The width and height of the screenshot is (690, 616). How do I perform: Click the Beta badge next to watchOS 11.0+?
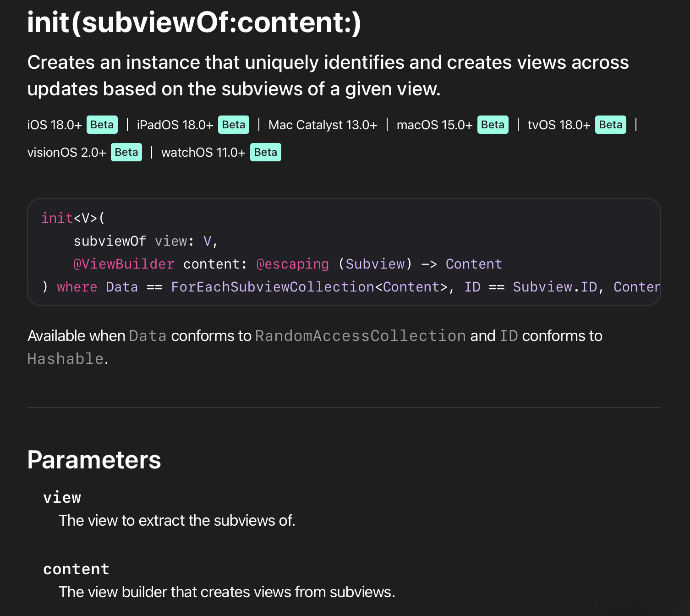(266, 152)
